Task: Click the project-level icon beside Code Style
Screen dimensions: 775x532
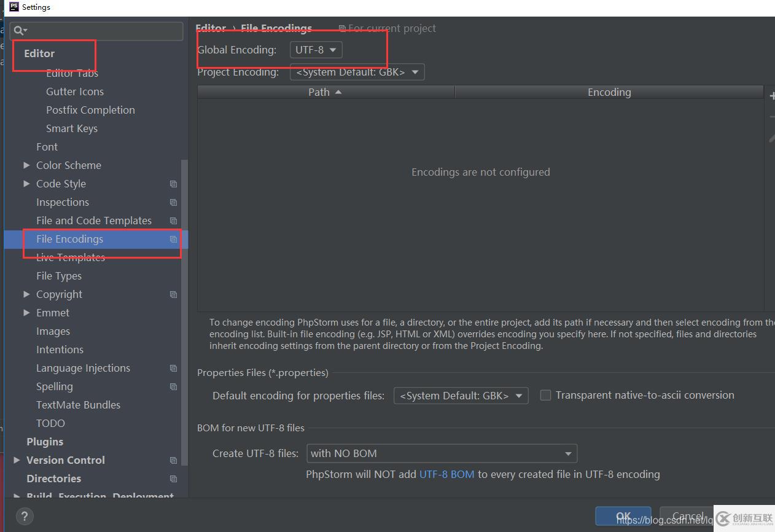Action: point(173,184)
